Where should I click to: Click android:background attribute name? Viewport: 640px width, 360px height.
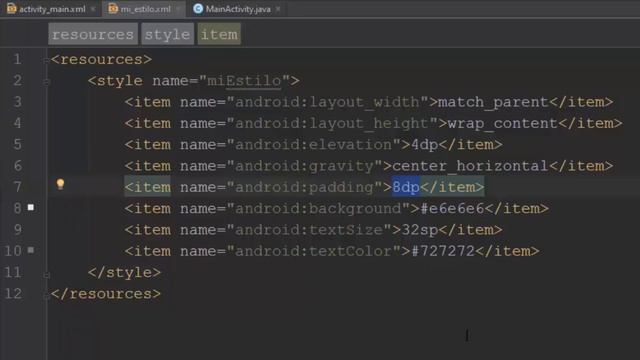pyautogui.click(x=318, y=209)
